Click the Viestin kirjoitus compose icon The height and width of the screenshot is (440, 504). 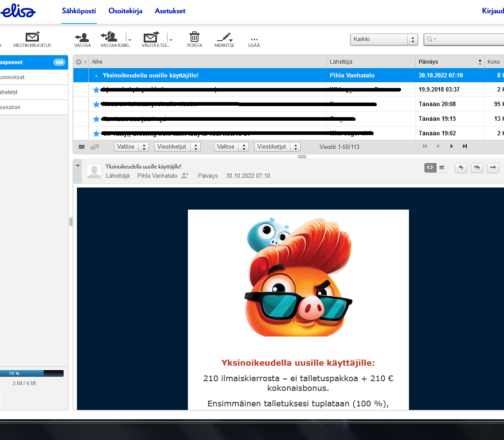[32, 37]
